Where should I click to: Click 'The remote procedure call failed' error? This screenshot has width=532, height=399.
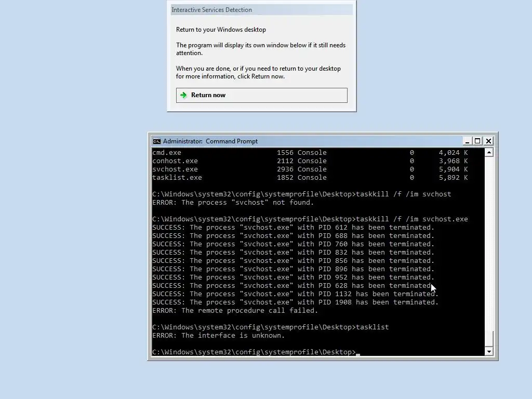(x=235, y=311)
